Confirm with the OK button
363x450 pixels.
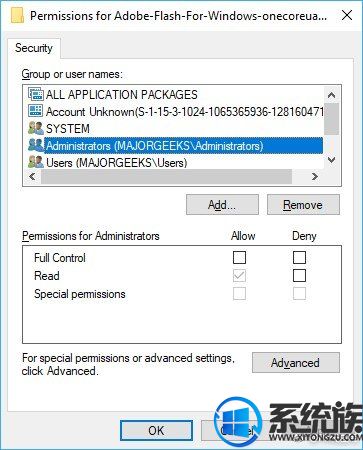[x=156, y=430]
